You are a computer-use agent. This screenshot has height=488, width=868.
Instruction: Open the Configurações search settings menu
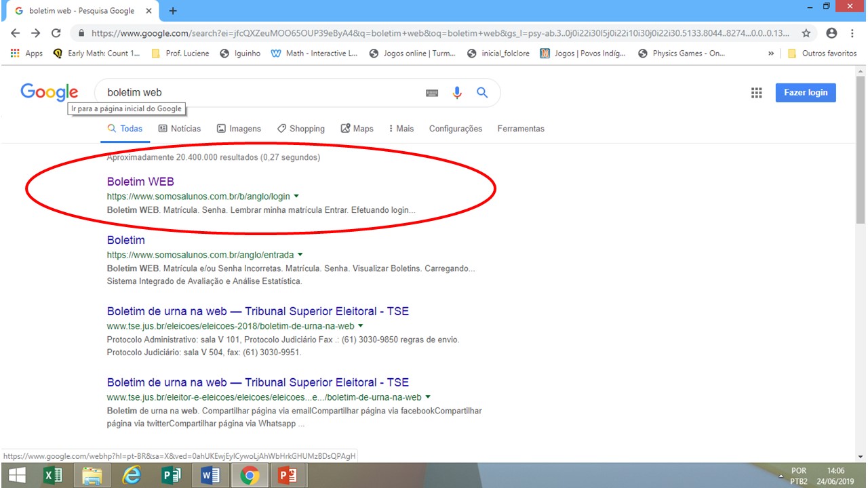[x=456, y=129]
